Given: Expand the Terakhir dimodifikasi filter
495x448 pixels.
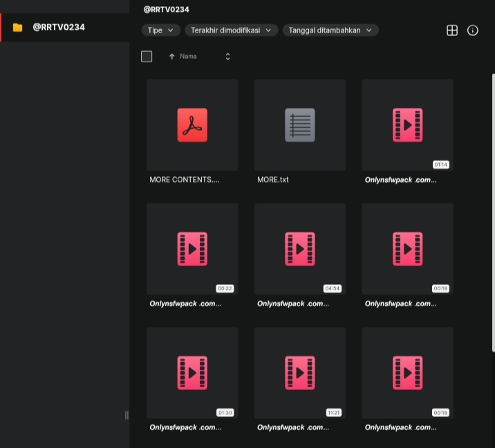Looking at the screenshot, I should pos(231,30).
